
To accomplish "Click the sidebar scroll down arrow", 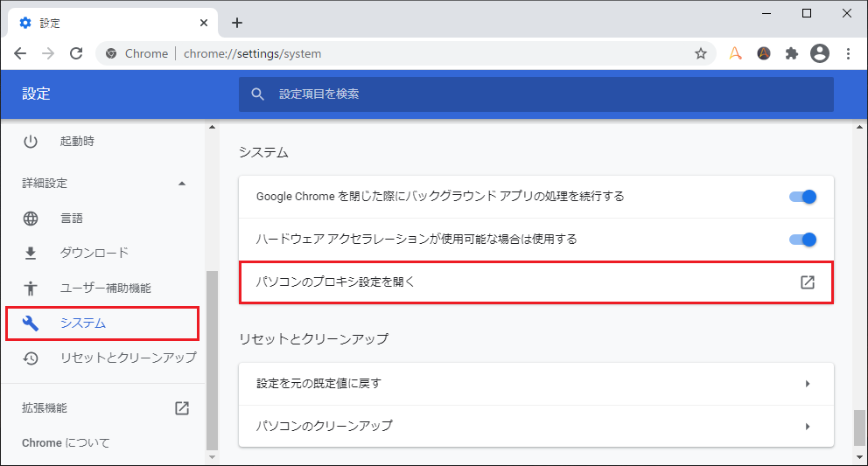I will click(x=212, y=458).
